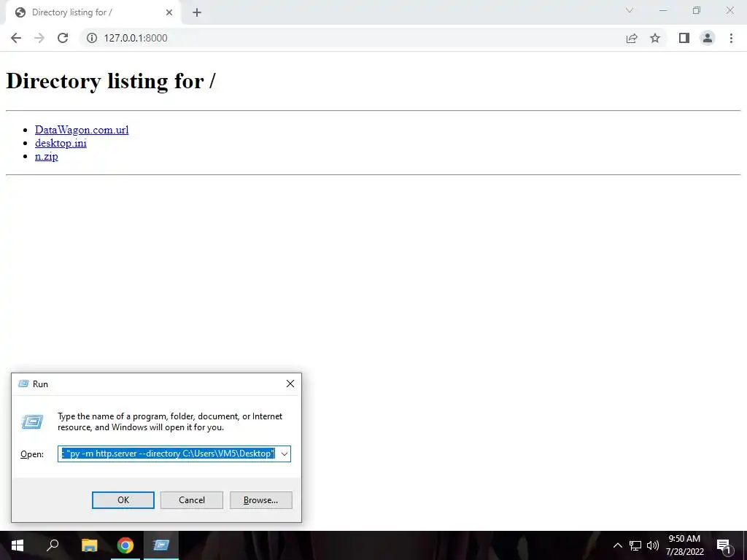
Task: Switch to Chrome in the taskbar
Action: point(125,545)
